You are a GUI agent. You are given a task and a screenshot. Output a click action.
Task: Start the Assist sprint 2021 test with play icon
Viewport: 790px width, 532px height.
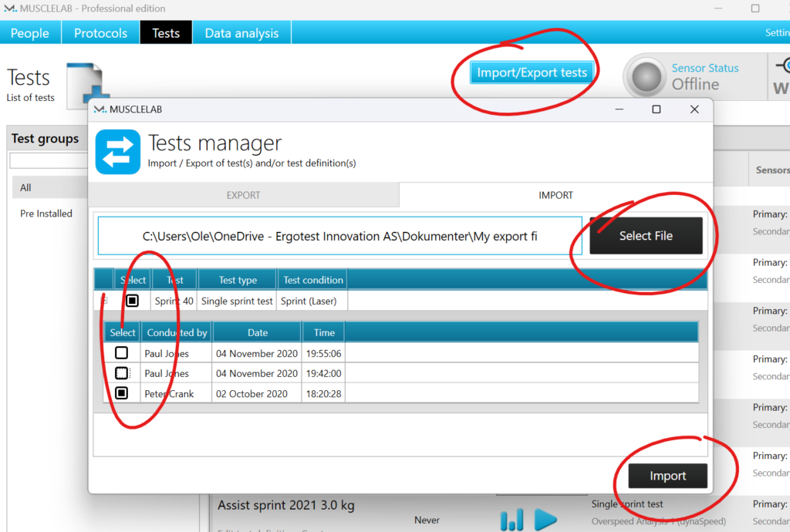point(545,520)
